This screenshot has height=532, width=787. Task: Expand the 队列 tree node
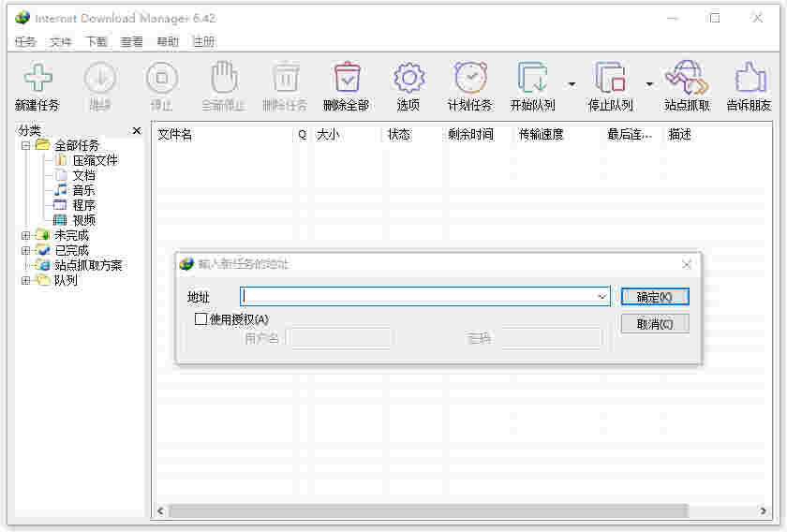26,281
